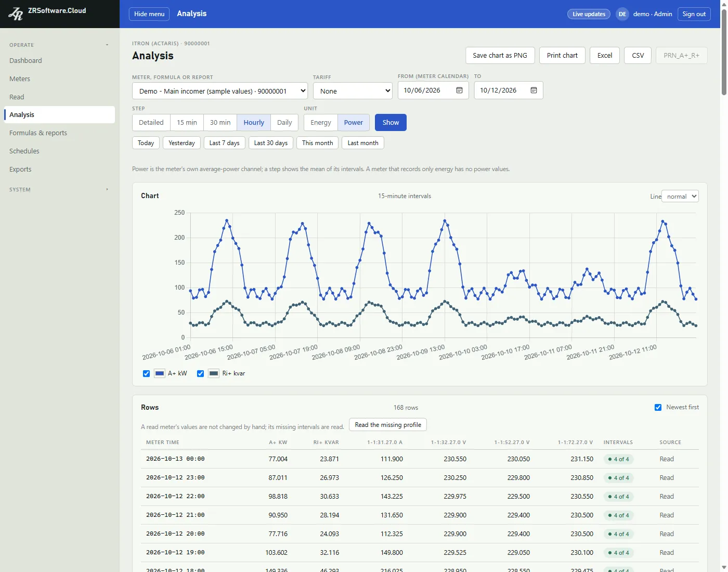
Task: Choose the Last 7 days preset
Action: [224, 143]
